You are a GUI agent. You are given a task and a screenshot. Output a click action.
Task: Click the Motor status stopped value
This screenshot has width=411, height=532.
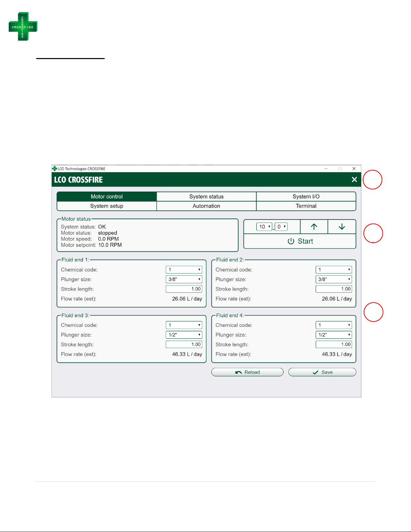108,233
